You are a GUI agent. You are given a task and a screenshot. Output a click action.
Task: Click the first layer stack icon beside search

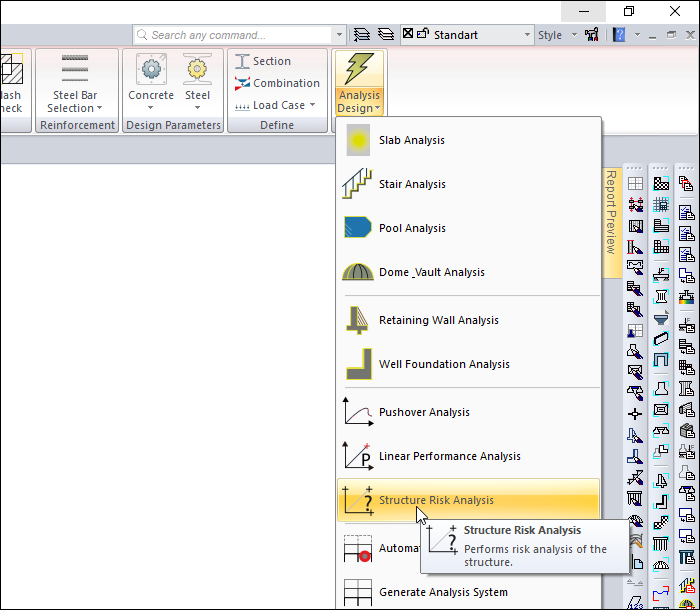[362, 34]
